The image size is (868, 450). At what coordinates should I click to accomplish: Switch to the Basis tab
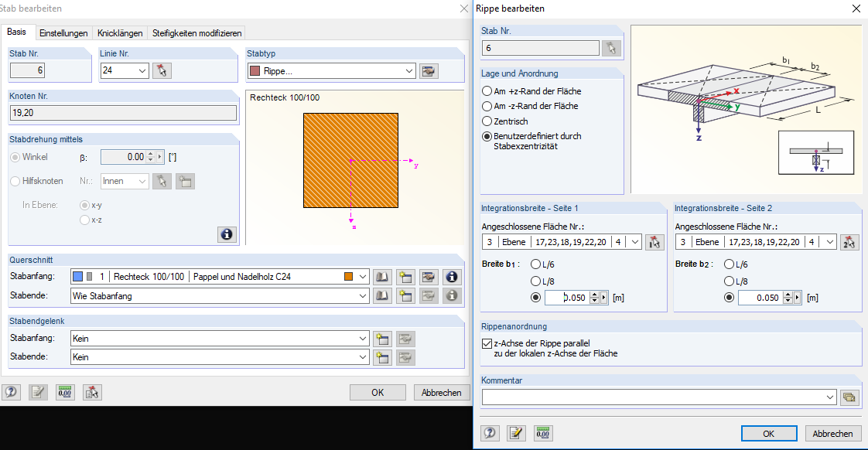16,32
